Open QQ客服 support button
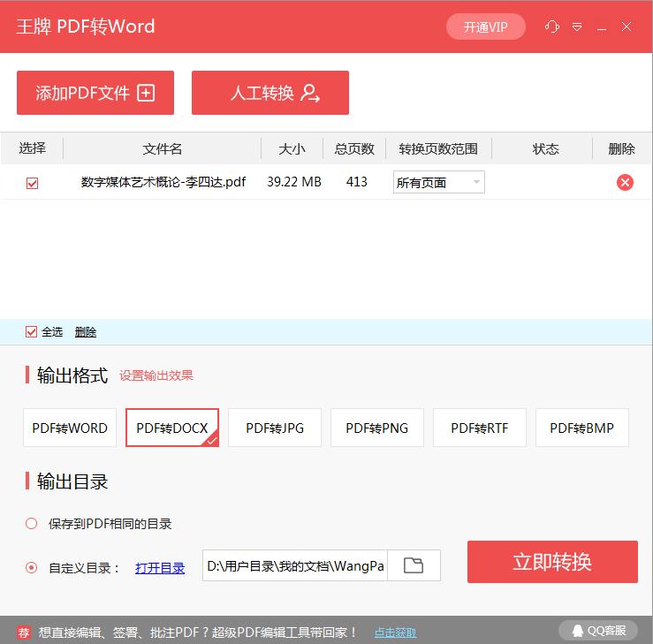This screenshot has height=644, width=653. click(598, 631)
